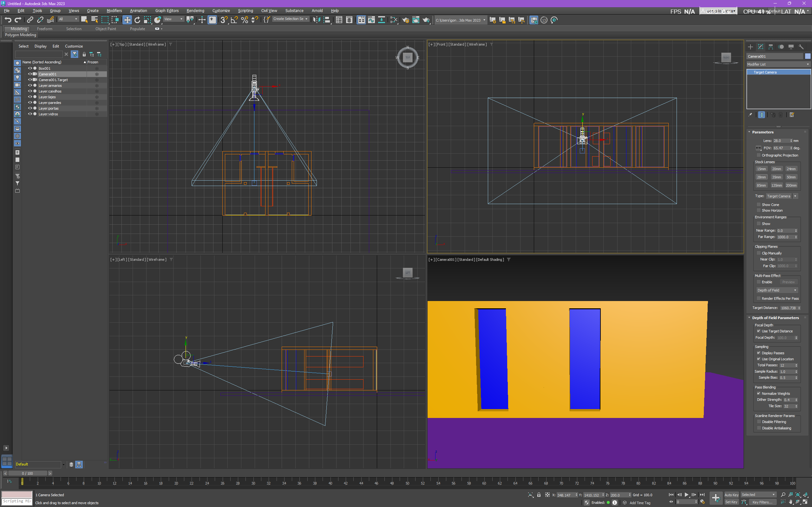Image resolution: width=812 pixels, height=507 pixels.
Task: Switch to the Freeform ribbon tab
Action: (45, 29)
